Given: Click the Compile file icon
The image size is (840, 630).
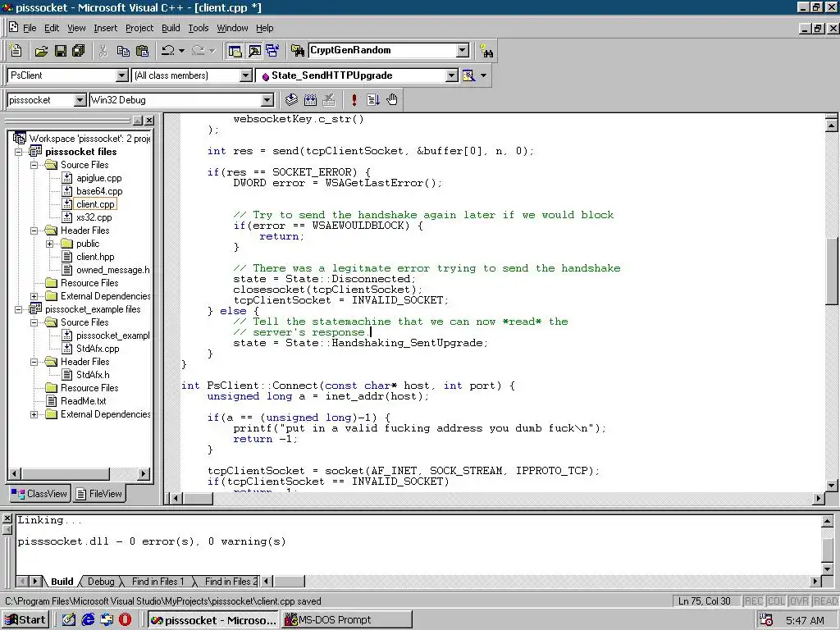Looking at the screenshot, I should tap(291, 99).
